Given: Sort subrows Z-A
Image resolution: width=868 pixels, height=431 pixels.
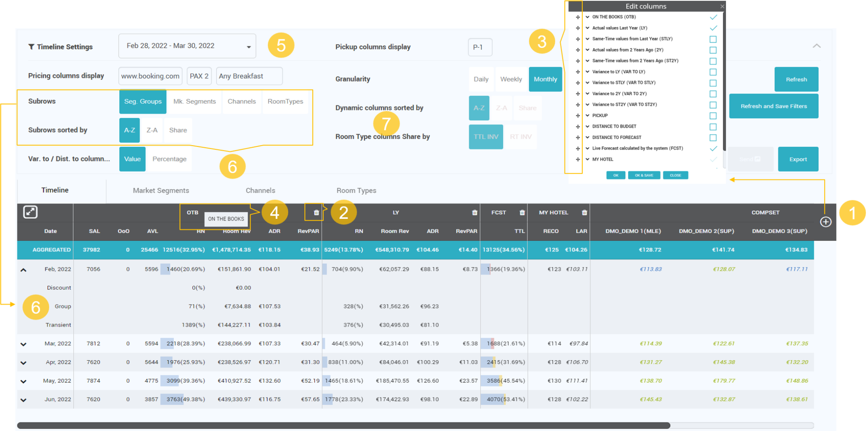Looking at the screenshot, I should (152, 130).
